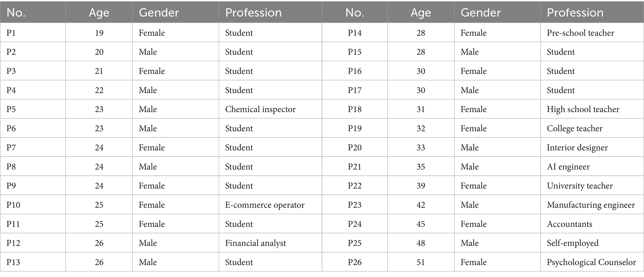The image size is (644, 277).
Task: Select the 'High school teacher' cell
Action: point(583,109)
